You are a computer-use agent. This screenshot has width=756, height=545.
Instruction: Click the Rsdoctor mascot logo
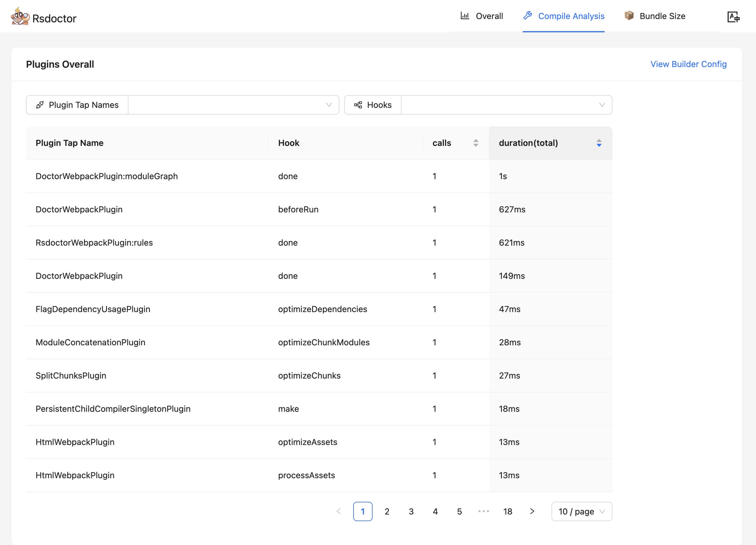pyautogui.click(x=20, y=16)
